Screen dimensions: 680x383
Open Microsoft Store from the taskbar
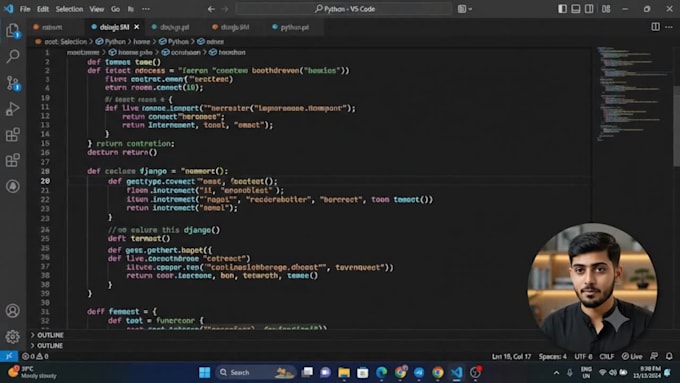[x=363, y=372]
